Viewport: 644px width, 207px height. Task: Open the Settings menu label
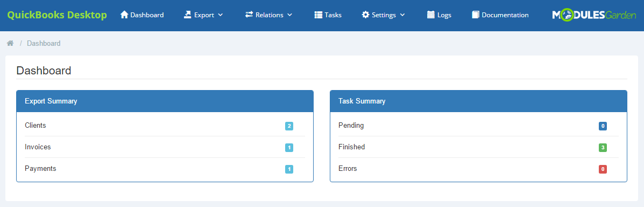[x=384, y=15]
